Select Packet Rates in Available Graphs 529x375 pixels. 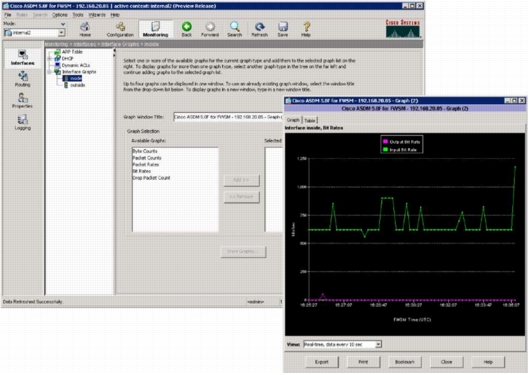pos(146,165)
